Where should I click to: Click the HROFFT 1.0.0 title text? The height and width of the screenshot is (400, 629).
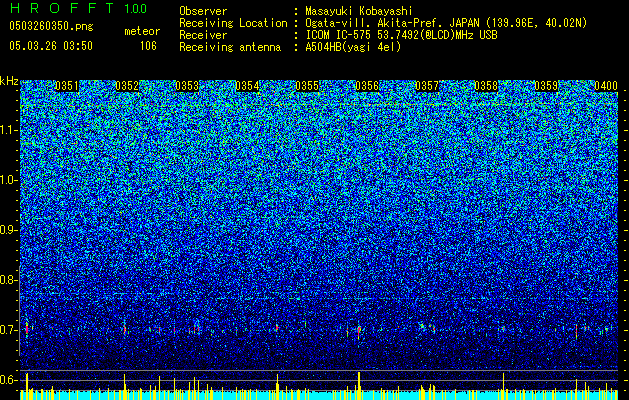78,8
